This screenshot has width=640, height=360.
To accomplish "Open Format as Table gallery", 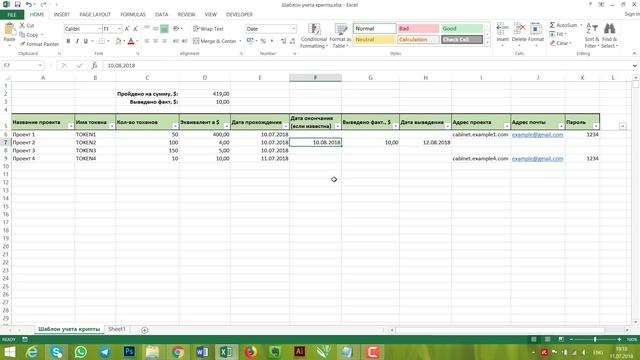I will point(340,36).
